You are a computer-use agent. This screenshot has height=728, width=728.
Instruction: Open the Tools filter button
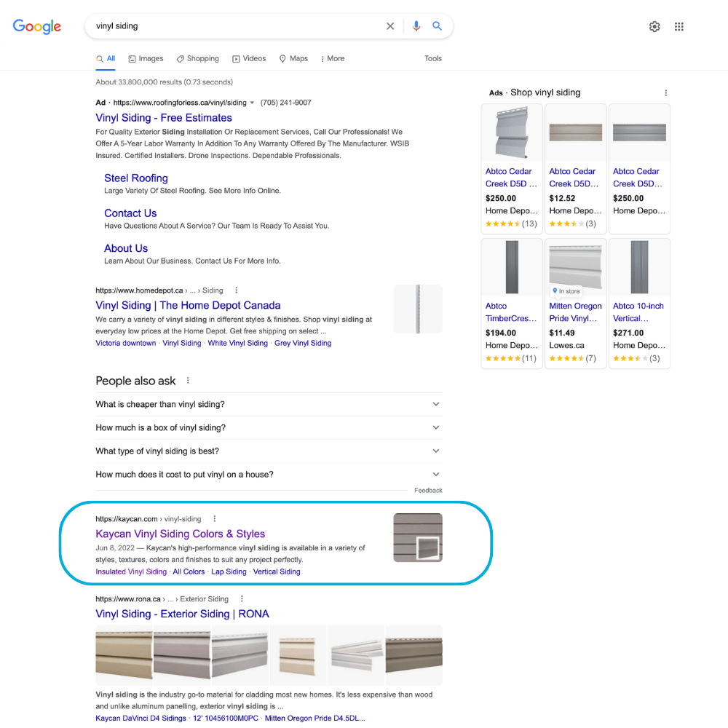point(432,58)
